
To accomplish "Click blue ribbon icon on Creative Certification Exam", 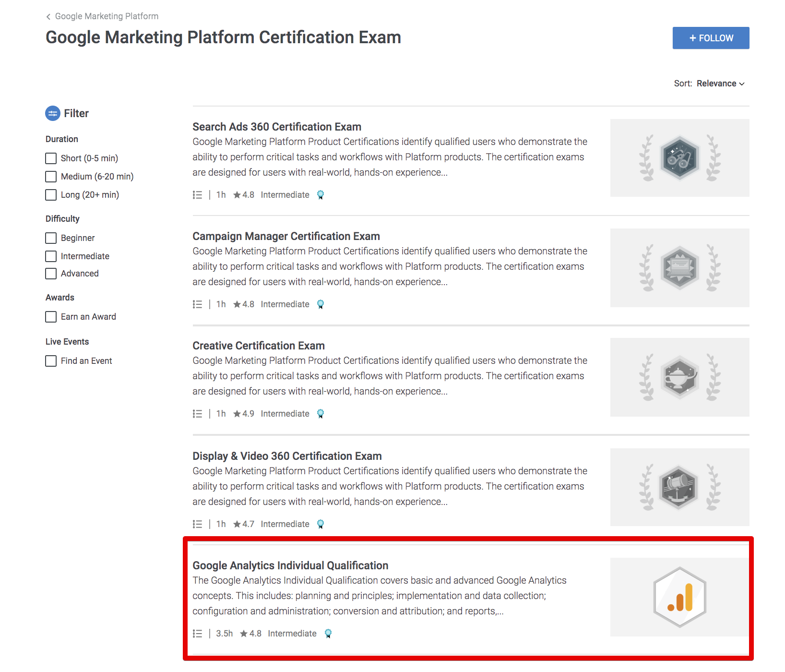I will tap(320, 413).
